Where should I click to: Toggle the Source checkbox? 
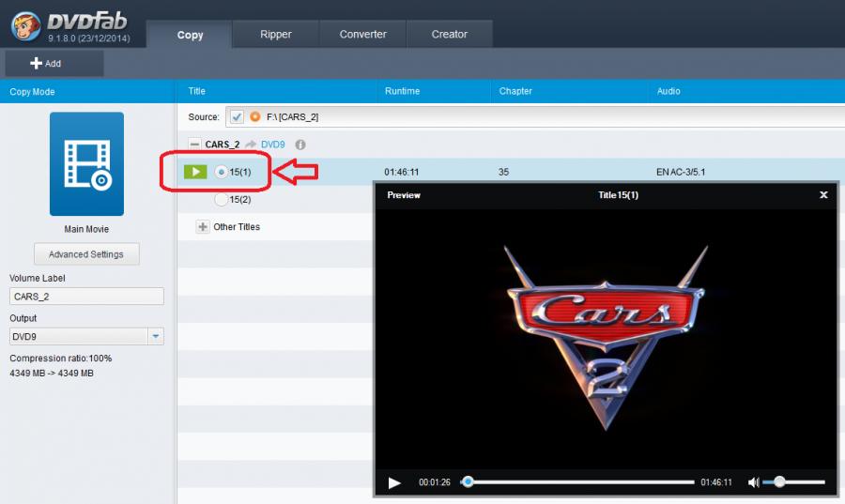point(237,116)
